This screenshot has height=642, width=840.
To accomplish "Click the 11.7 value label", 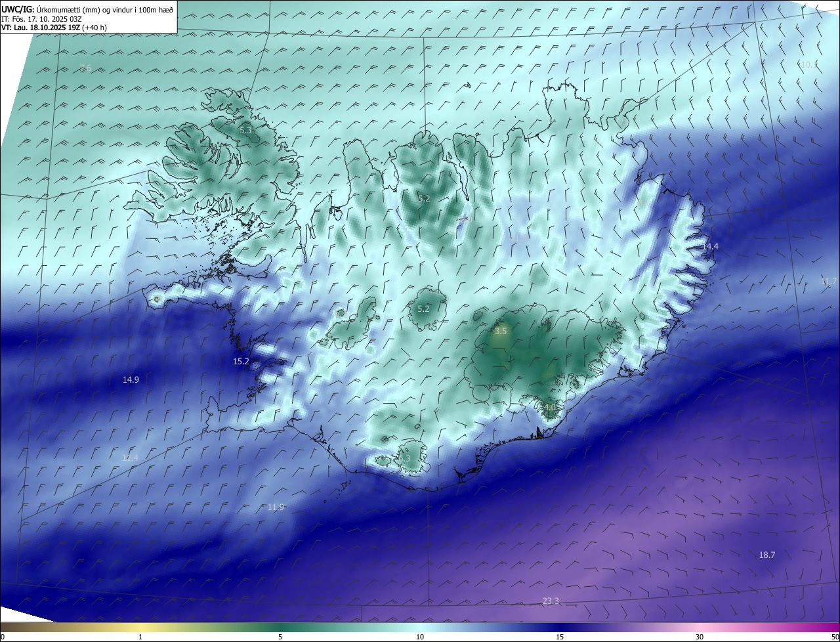I will (x=829, y=282).
